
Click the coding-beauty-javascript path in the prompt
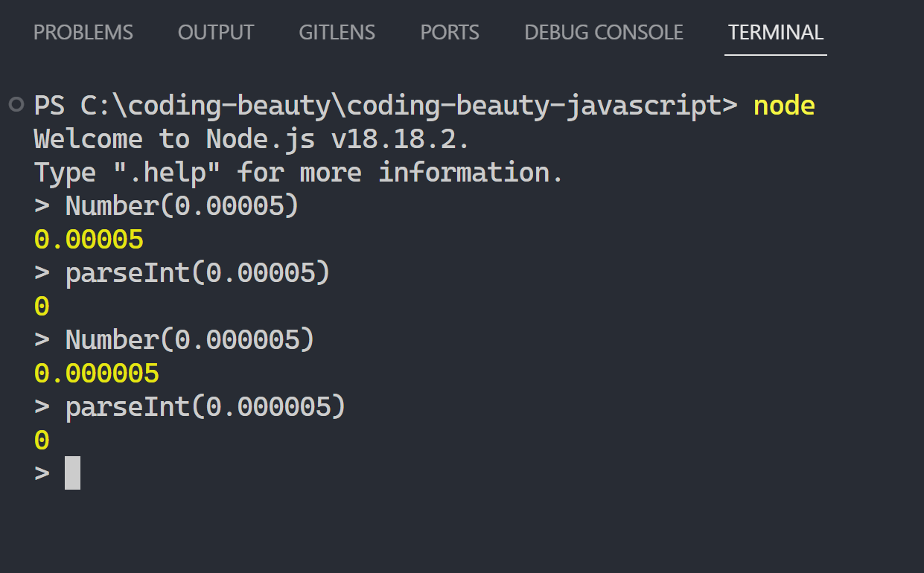[x=535, y=106]
